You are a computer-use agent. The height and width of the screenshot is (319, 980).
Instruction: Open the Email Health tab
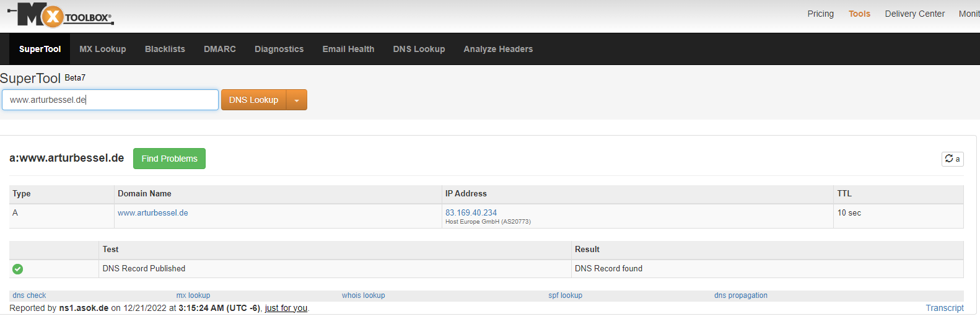348,49
